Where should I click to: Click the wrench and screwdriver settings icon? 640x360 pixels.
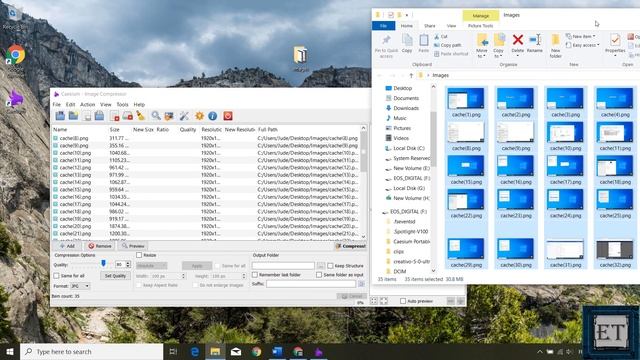tap(184, 116)
